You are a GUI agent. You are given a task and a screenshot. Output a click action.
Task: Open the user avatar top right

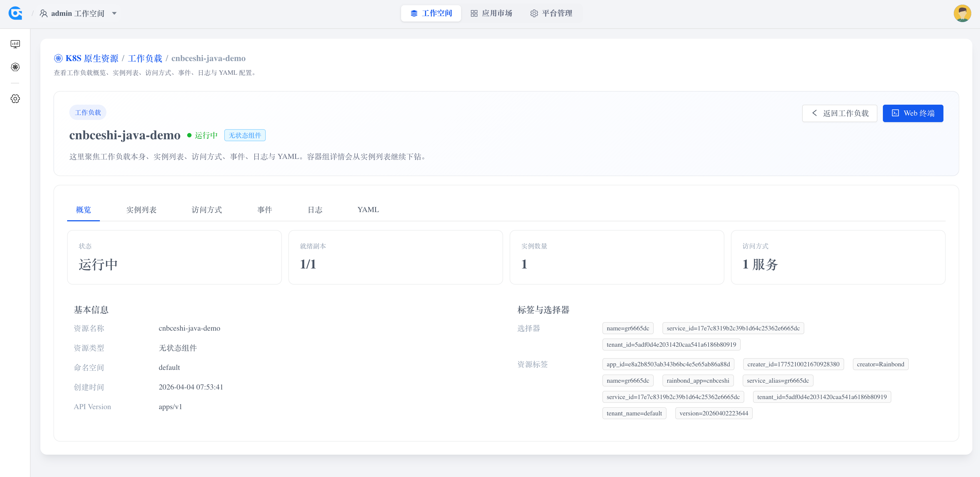pyautogui.click(x=962, y=13)
